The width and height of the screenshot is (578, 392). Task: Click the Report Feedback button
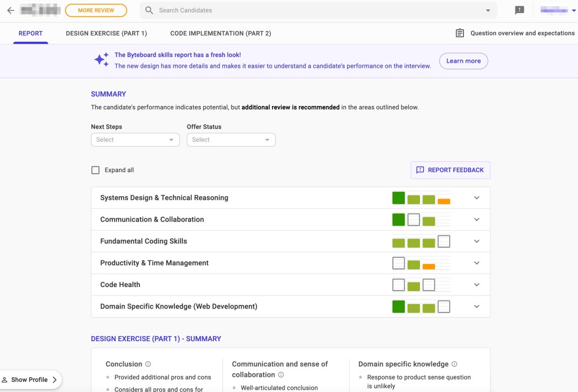coord(450,170)
